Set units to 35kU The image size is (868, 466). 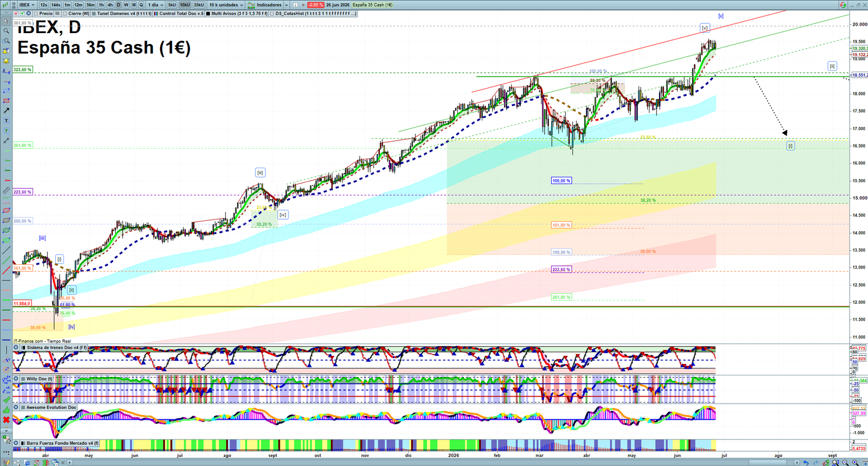click(199, 5)
